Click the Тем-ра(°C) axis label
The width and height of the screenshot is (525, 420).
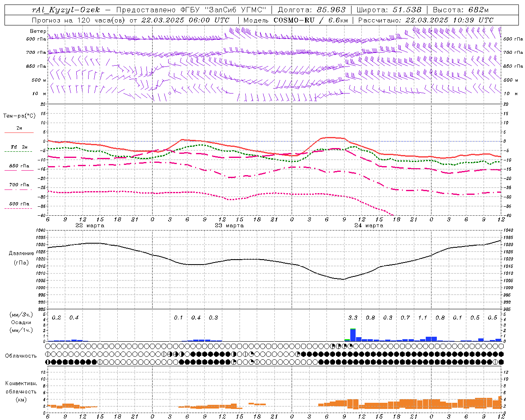[19, 116]
